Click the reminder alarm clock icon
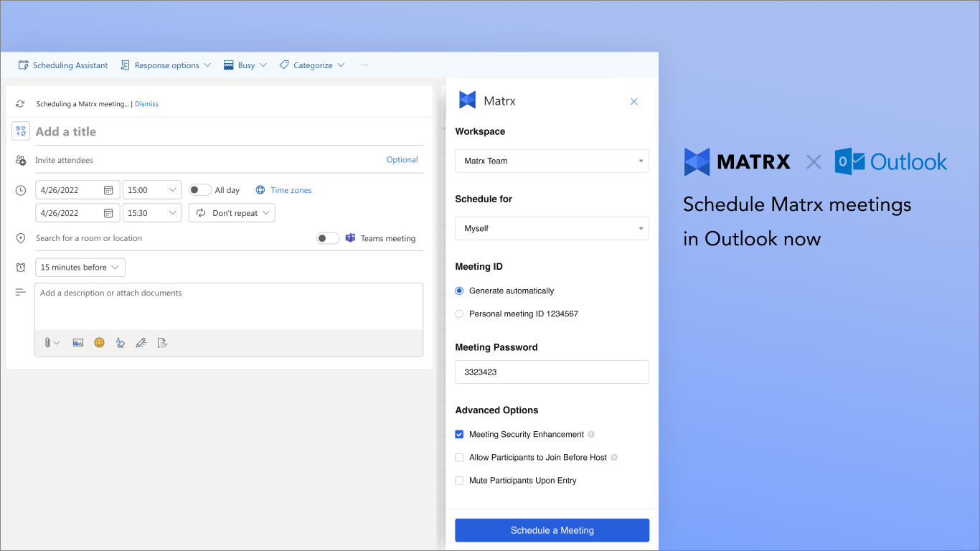Viewport: 980px width, 551px height. click(21, 268)
